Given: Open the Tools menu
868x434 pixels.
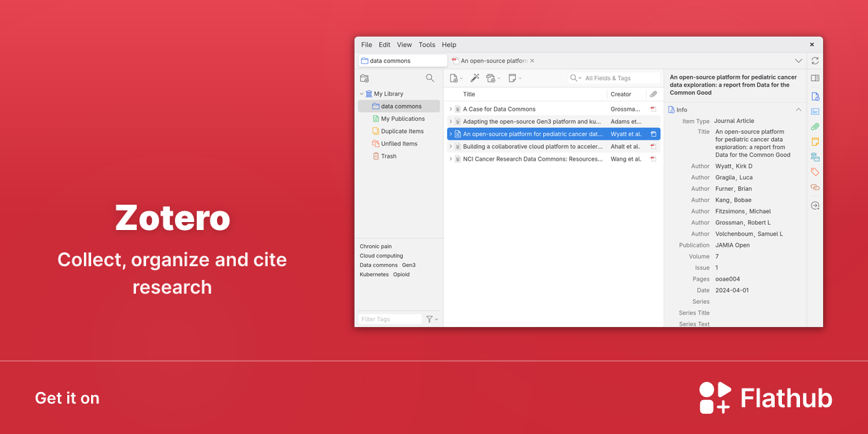Looking at the screenshot, I should [x=427, y=45].
